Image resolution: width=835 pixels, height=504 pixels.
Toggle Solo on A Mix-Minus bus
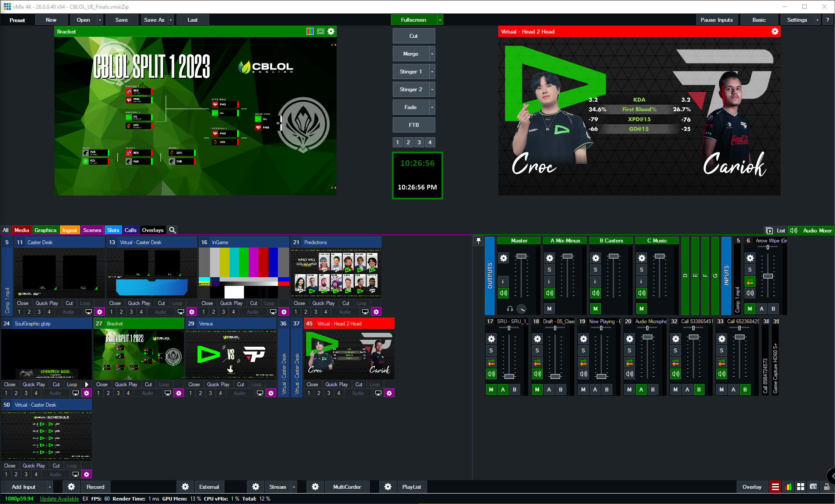point(549,270)
